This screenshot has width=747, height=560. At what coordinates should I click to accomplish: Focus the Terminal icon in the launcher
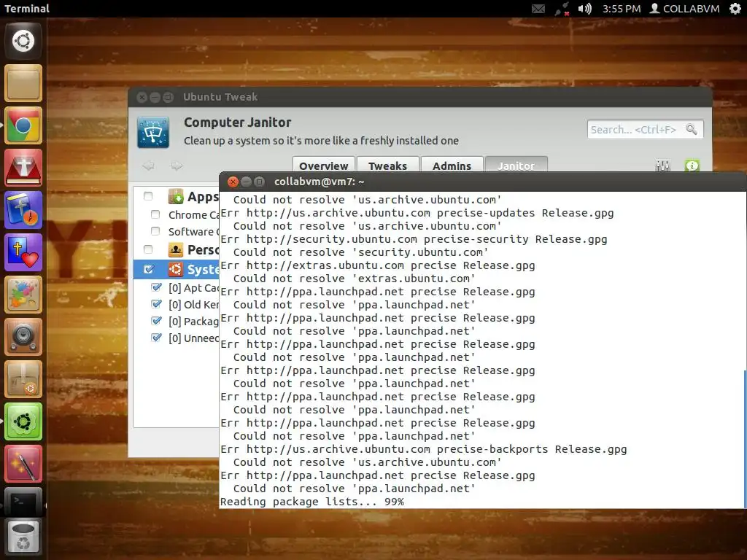(23, 502)
